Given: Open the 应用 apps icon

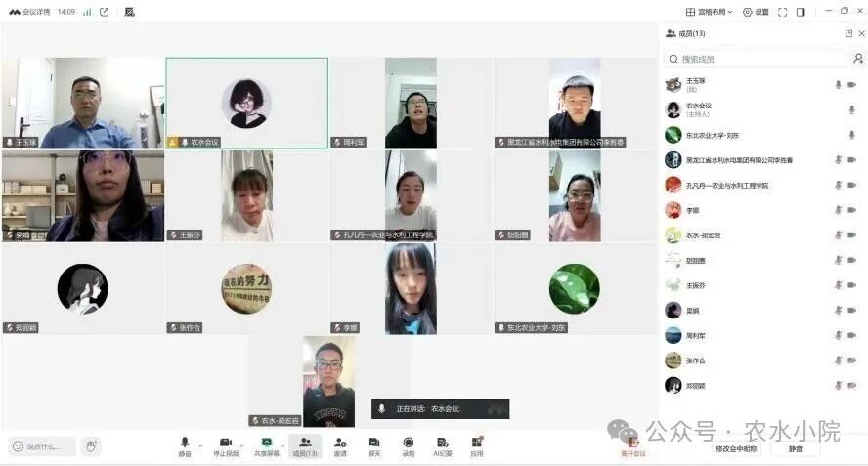Looking at the screenshot, I should coord(477,444).
